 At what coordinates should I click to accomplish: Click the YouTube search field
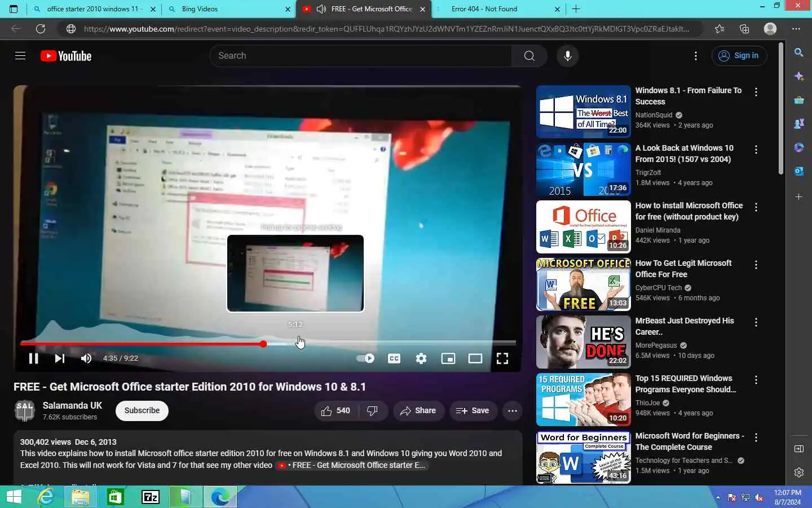[x=361, y=55]
